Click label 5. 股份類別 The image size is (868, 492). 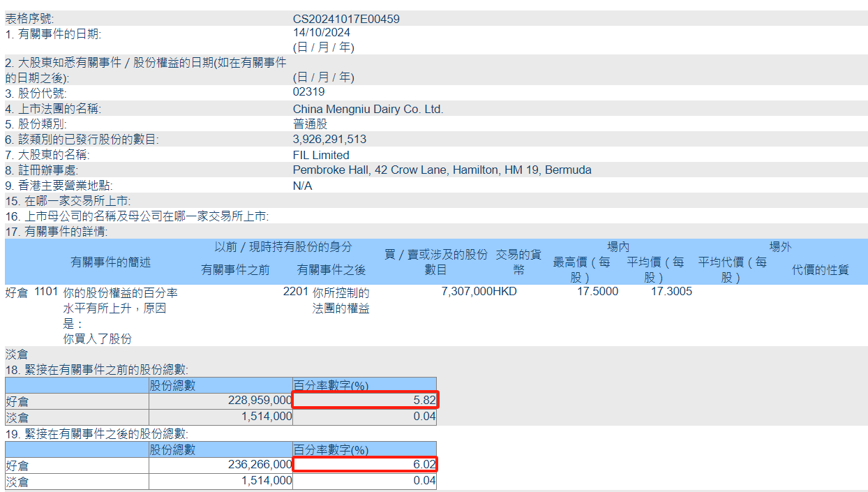point(36,124)
